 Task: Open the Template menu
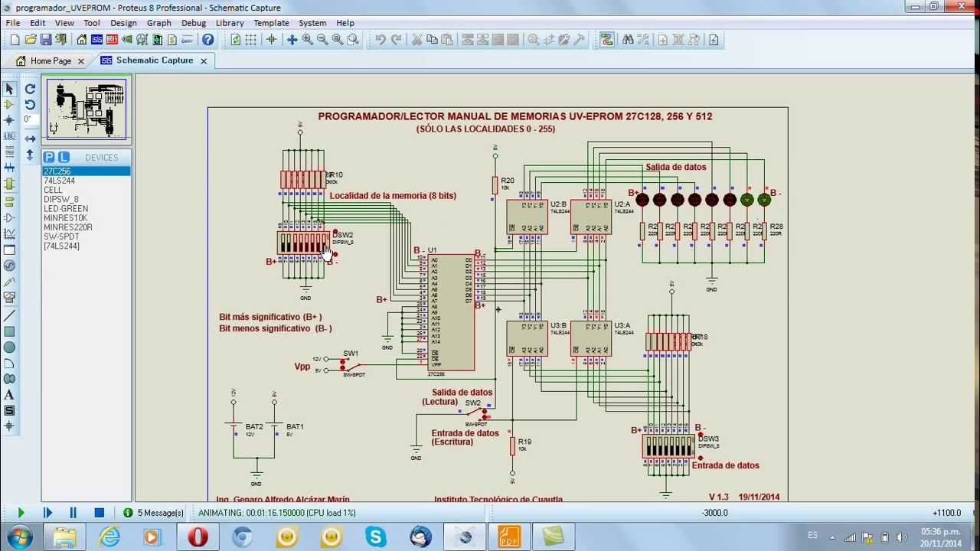point(271,23)
